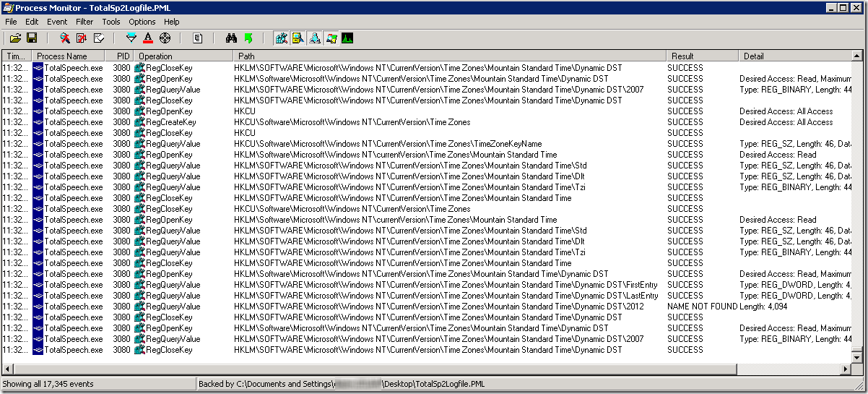Select the NAME NOT FOUND event row
868x394 pixels.
click(x=433, y=307)
